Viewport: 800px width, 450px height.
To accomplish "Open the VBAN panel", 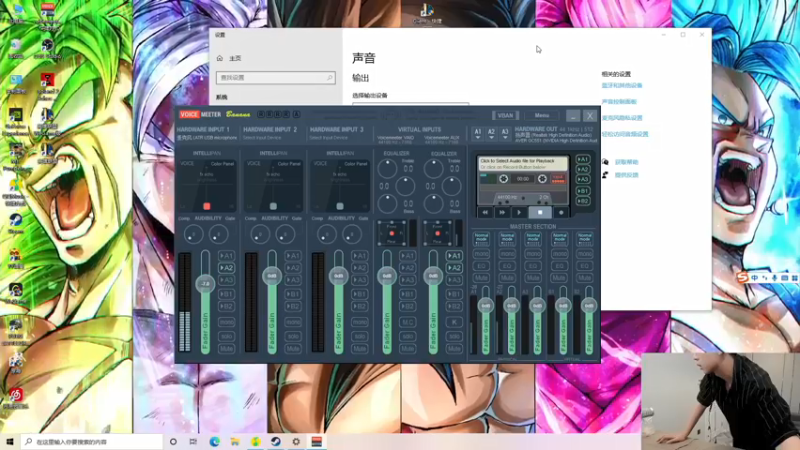I will coord(505,115).
